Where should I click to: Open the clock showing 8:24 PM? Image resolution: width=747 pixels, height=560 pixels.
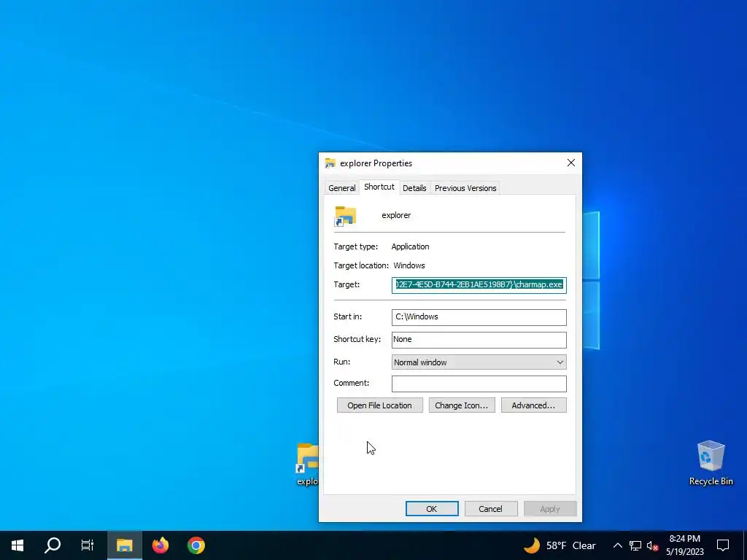[x=684, y=539]
